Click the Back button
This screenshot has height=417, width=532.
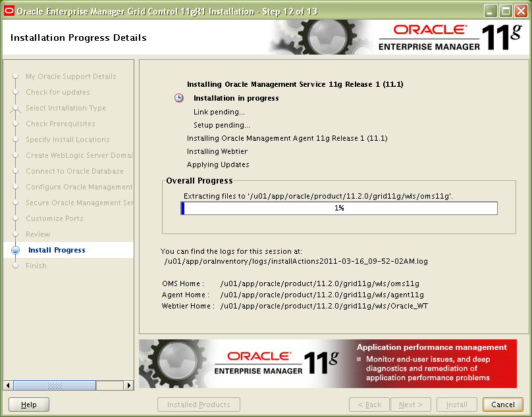[x=369, y=405]
